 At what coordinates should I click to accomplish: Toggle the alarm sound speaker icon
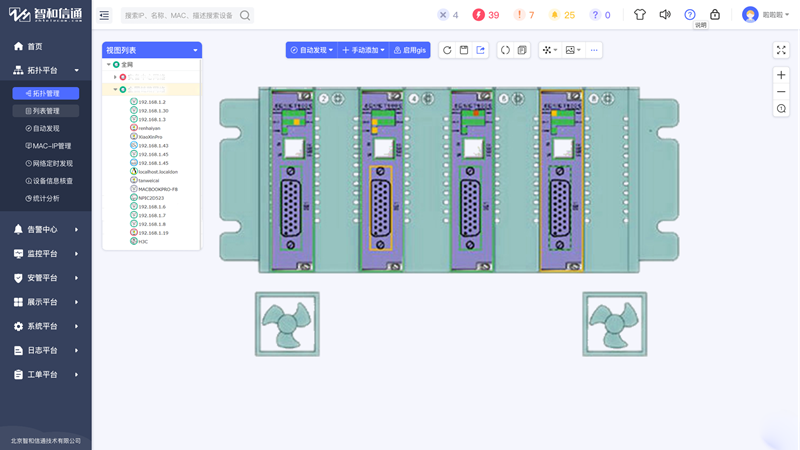pyautogui.click(x=665, y=14)
